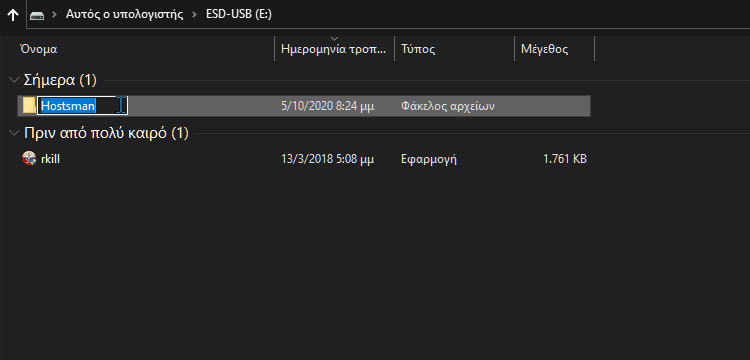
Task: Select the Hostsman folder icon
Action: pyautogui.click(x=29, y=105)
